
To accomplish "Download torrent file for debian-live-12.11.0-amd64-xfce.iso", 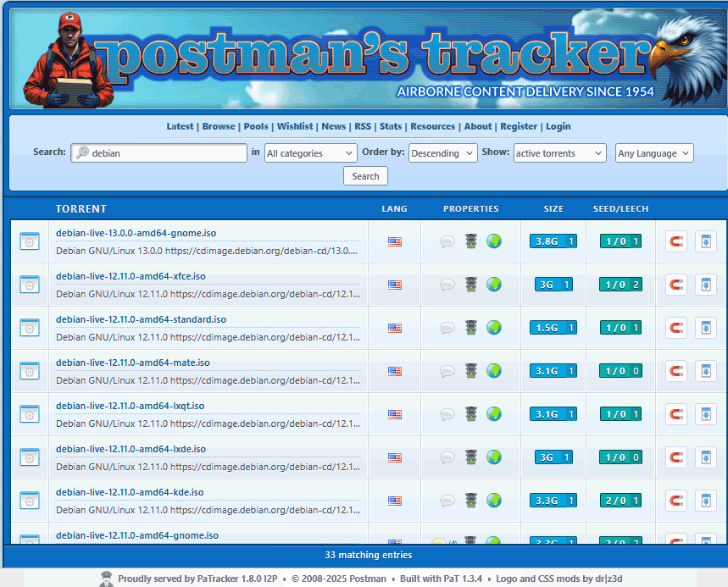I will click(x=706, y=285).
